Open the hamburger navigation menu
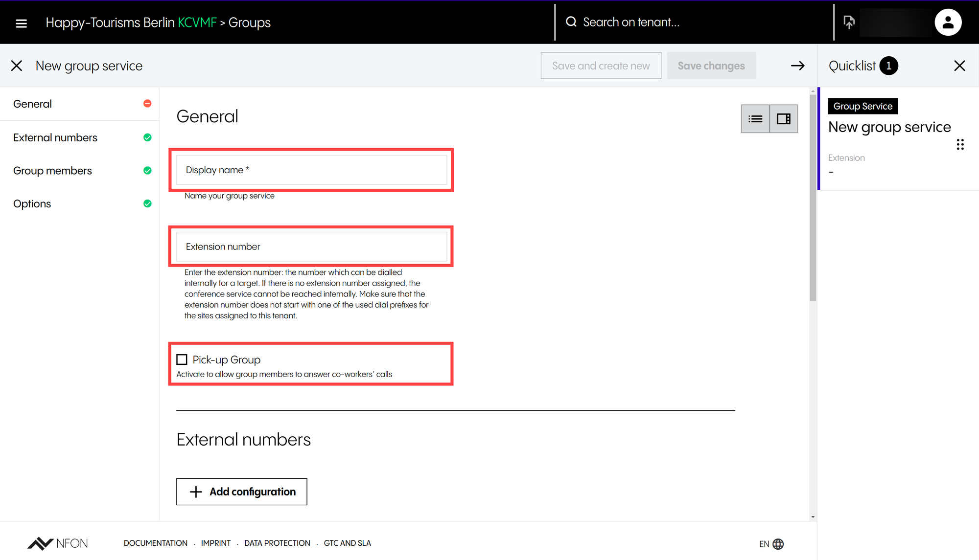Image resolution: width=979 pixels, height=560 pixels. pos(21,23)
